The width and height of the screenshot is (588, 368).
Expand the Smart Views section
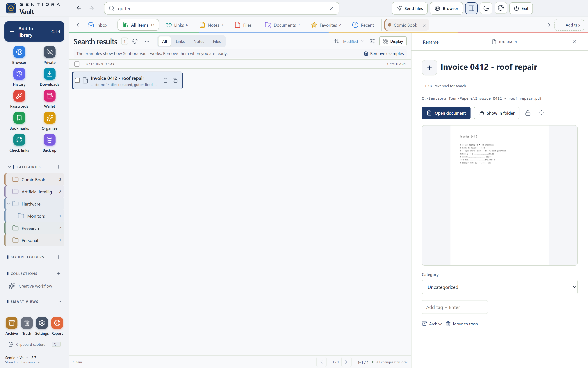[60, 302]
